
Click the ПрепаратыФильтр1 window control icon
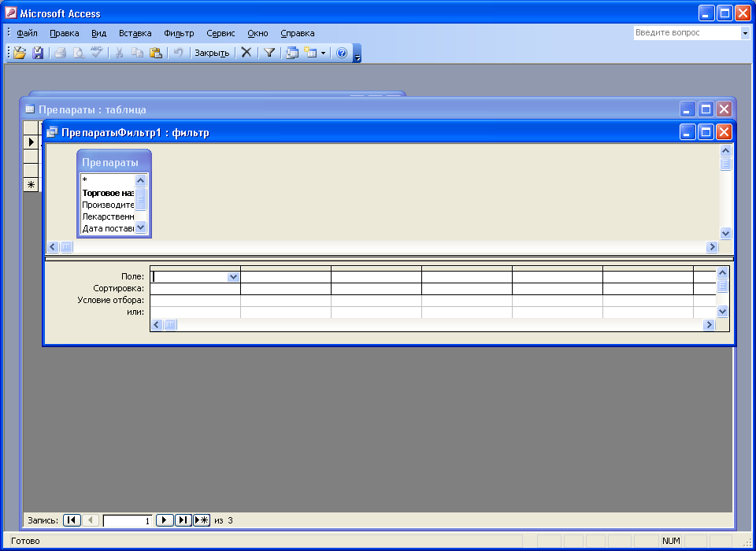pos(52,132)
